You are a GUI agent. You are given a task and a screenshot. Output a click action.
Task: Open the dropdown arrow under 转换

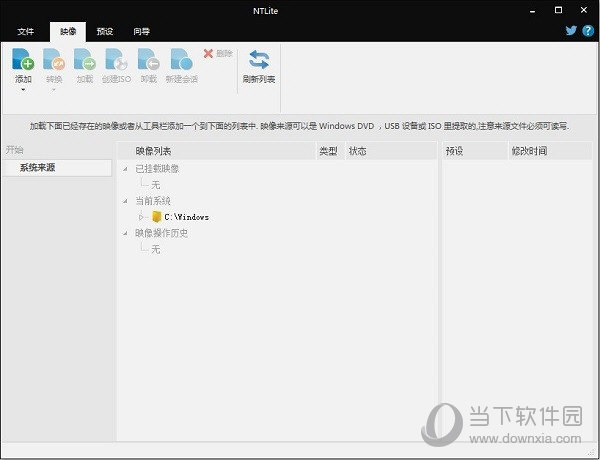[54, 90]
